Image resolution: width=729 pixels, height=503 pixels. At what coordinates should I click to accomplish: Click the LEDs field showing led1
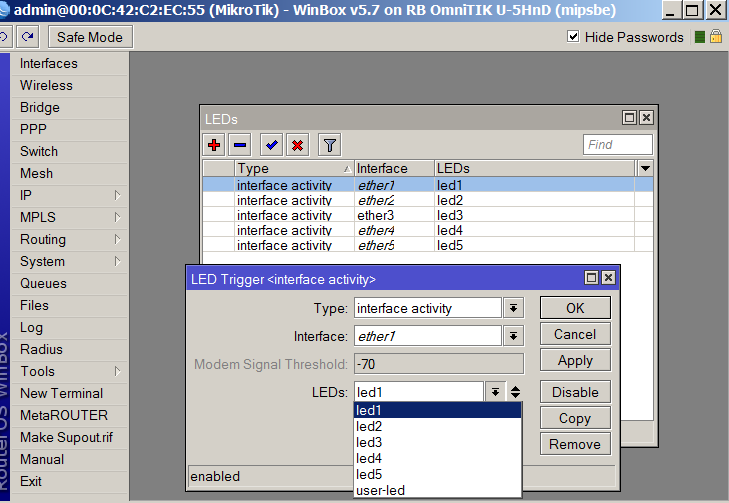[x=419, y=392]
